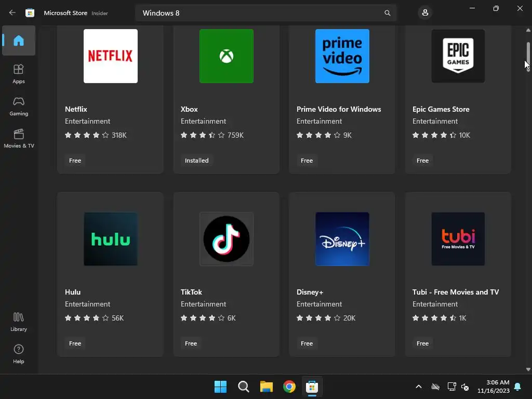Click the Installed label on Xbox card
This screenshot has height=399, width=532.
(196, 161)
